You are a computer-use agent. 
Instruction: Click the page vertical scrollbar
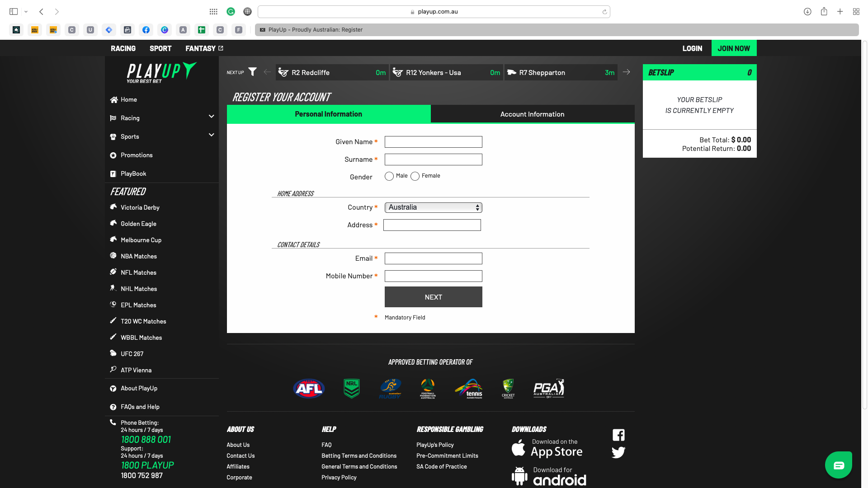pos(864,225)
